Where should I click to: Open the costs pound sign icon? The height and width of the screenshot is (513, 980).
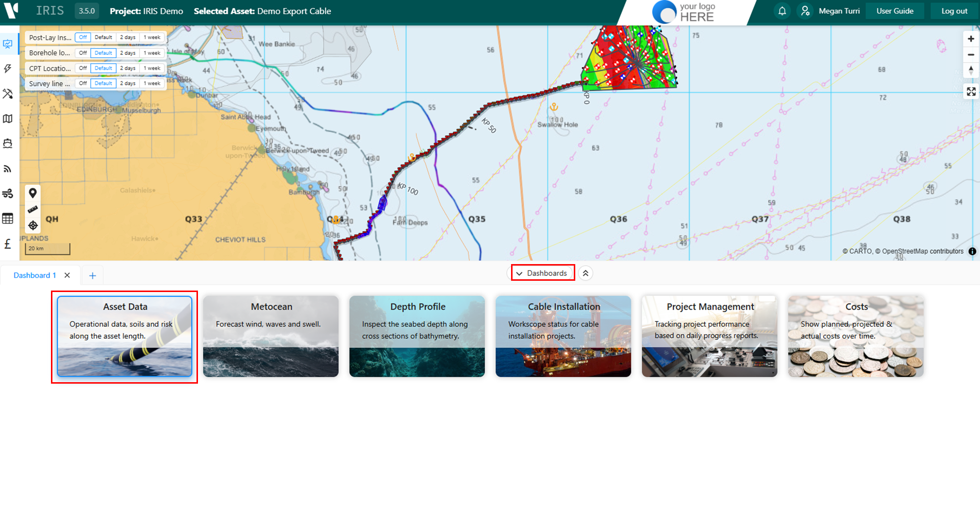point(8,244)
